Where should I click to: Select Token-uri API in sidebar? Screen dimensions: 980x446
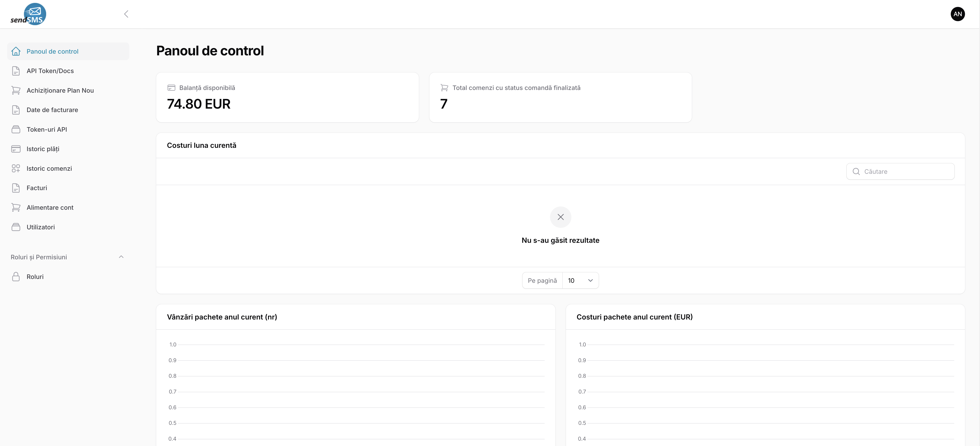[68, 129]
